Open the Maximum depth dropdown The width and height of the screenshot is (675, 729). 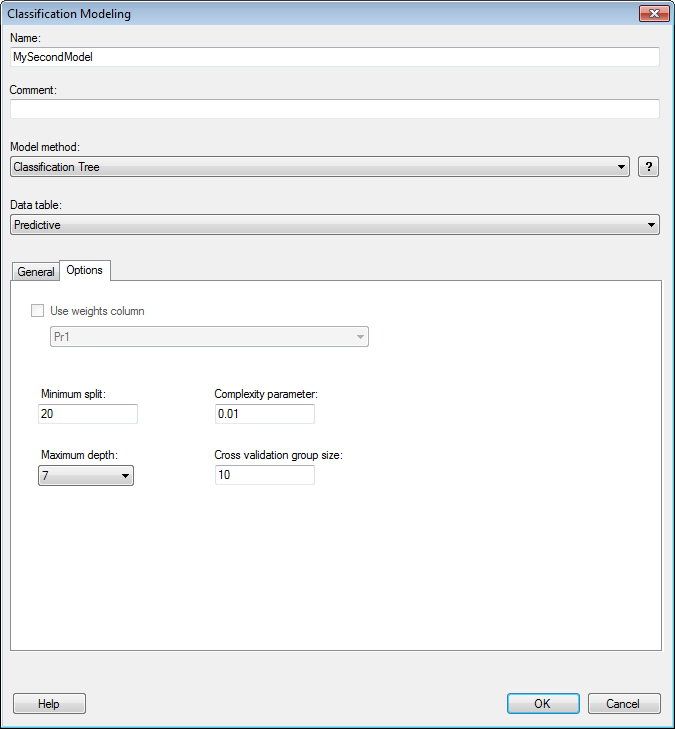tap(86, 476)
